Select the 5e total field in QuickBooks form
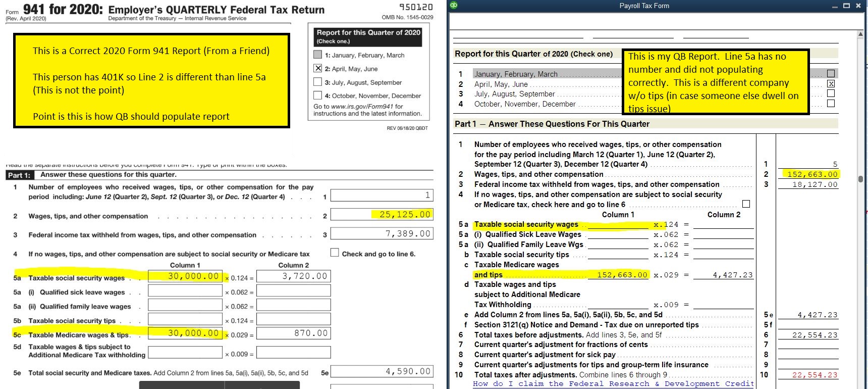Screen dimensions: 868x389 pyautogui.click(x=808, y=315)
